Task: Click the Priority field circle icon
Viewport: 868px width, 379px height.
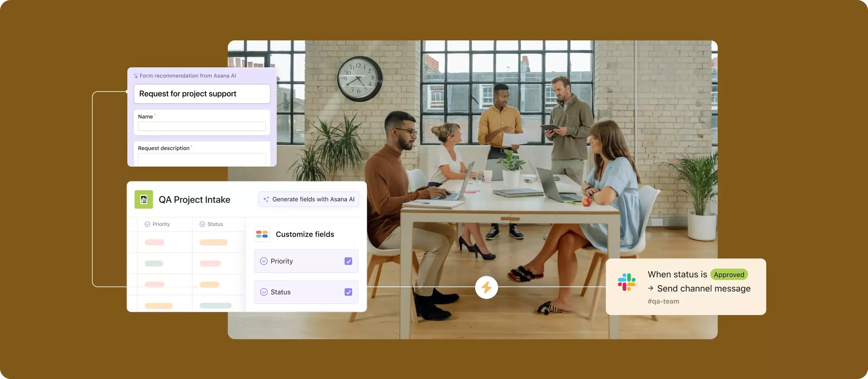Action: (x=263, y=260)
